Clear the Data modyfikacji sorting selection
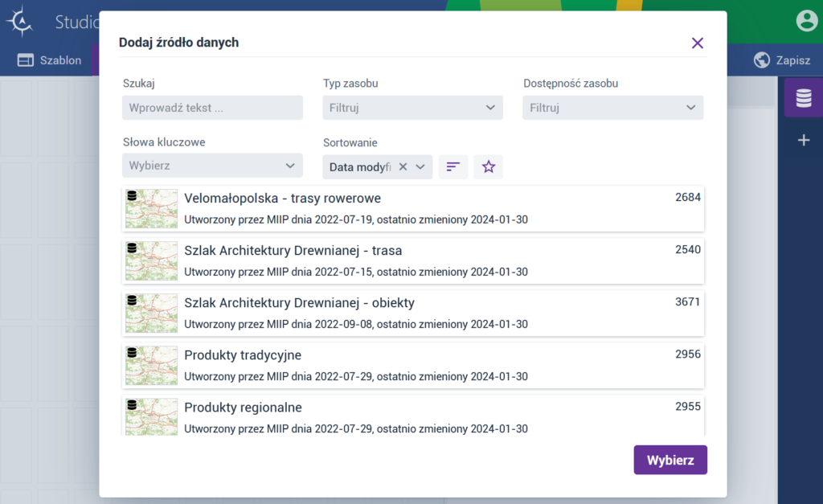Viewport: 823px width, 504px height. tap(403, 167)
